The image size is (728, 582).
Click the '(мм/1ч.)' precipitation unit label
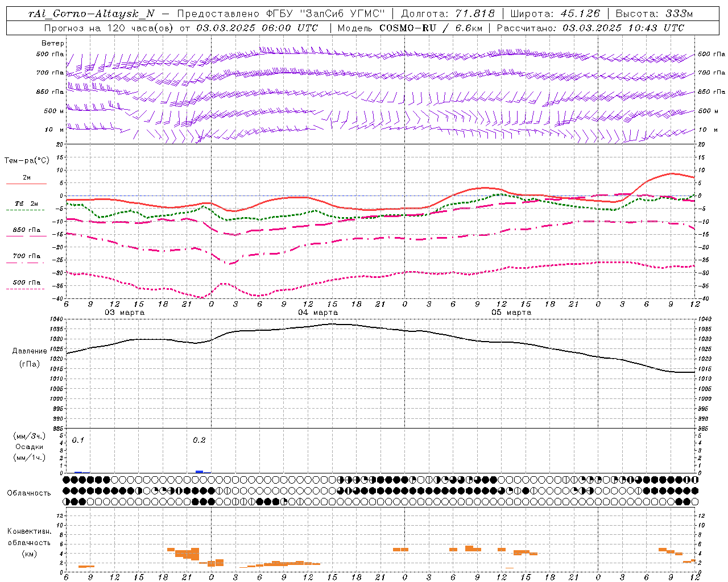(x=30, y=458)
